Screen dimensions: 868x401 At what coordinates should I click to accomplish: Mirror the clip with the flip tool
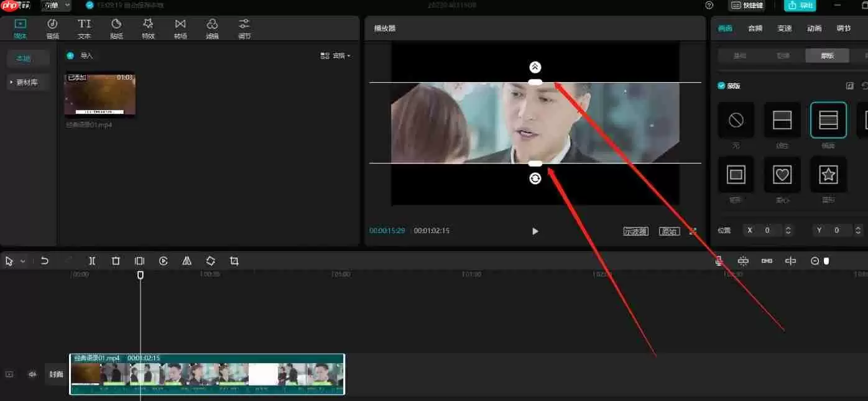coord(187,260)
